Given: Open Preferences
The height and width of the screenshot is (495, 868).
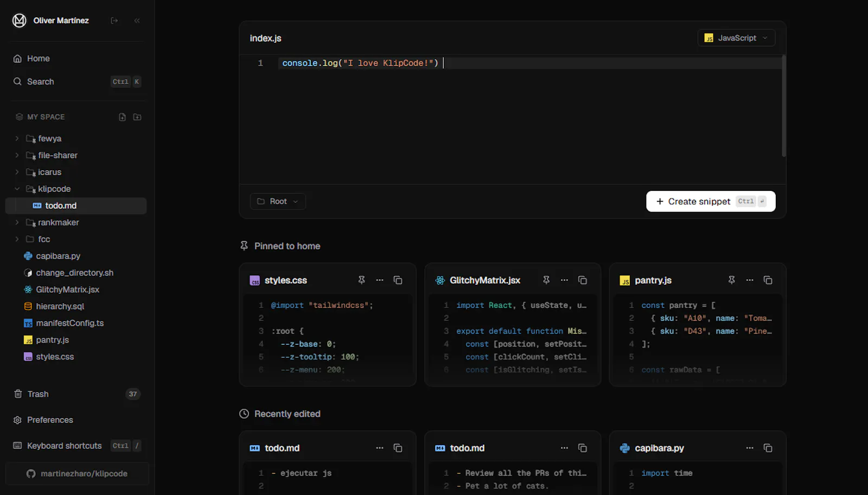Looking at the screenshot, I should point(77,420).
